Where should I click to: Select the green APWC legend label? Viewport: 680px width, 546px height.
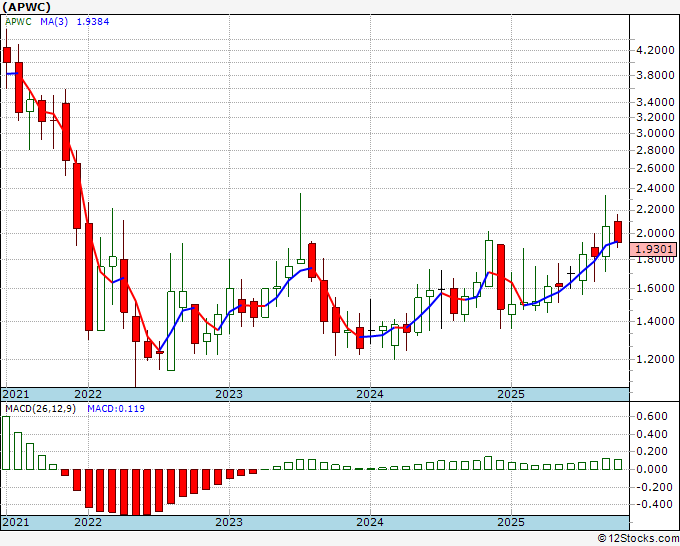click(x=18, y=22)
